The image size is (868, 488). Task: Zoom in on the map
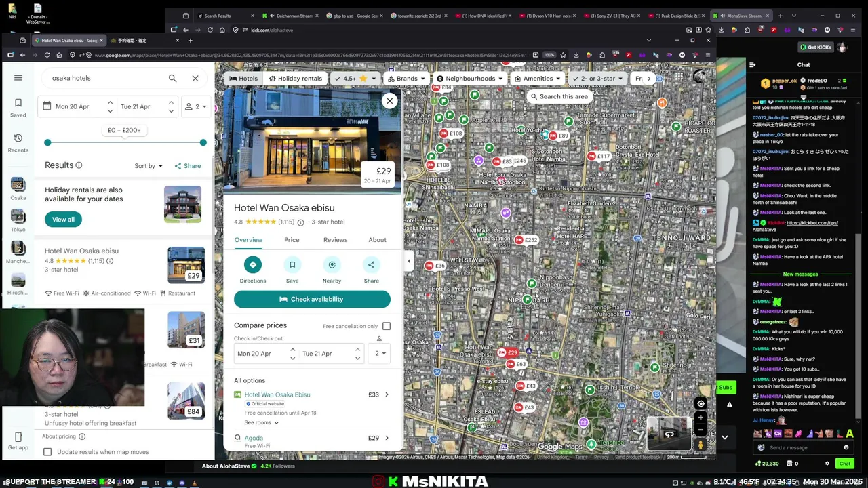coord(701,418)
